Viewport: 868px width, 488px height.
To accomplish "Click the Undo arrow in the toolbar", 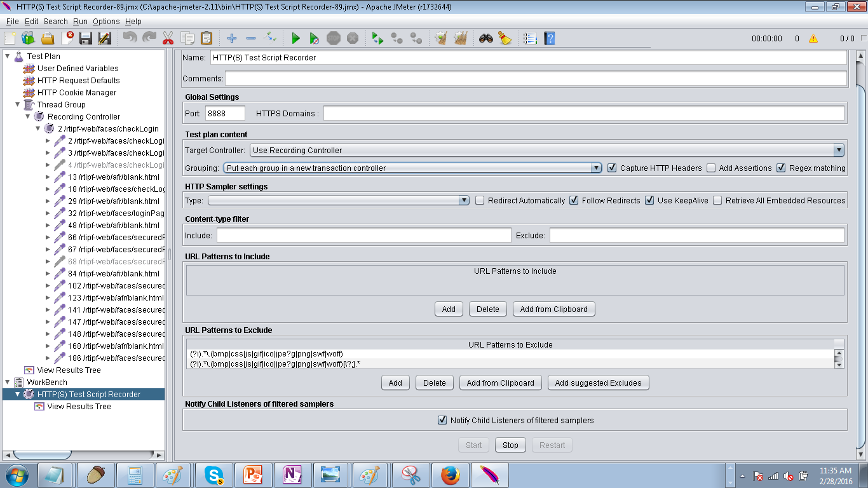I will (x=129, y=38).
